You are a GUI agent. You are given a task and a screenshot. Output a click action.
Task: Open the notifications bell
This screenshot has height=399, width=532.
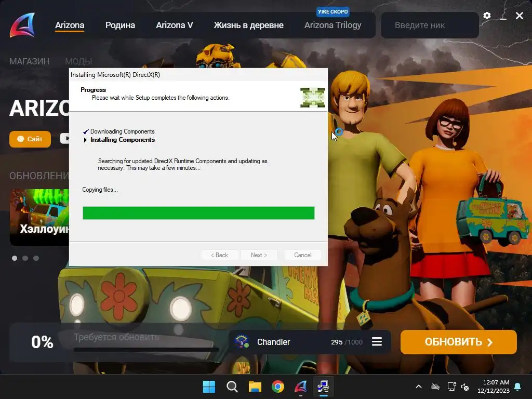(518, 387)
